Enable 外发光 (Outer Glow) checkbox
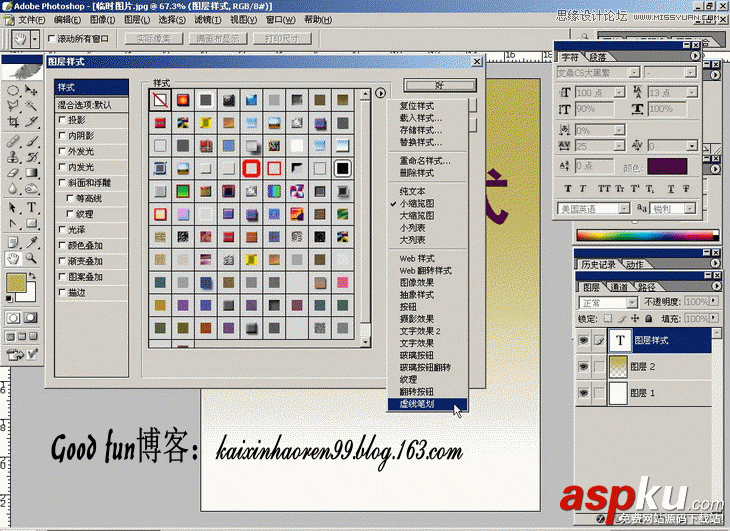The width and height of the screenshot is (730, 531). [62, 151]
